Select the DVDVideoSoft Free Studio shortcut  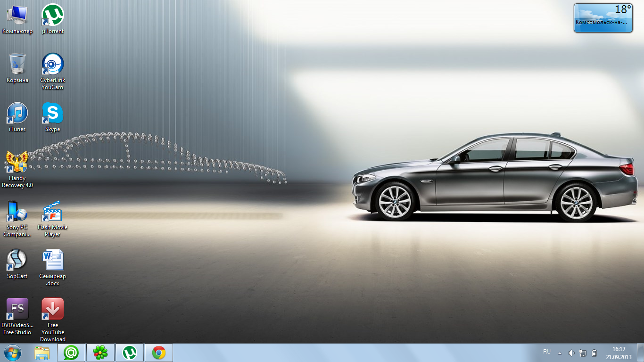click(x=17, y=317)
